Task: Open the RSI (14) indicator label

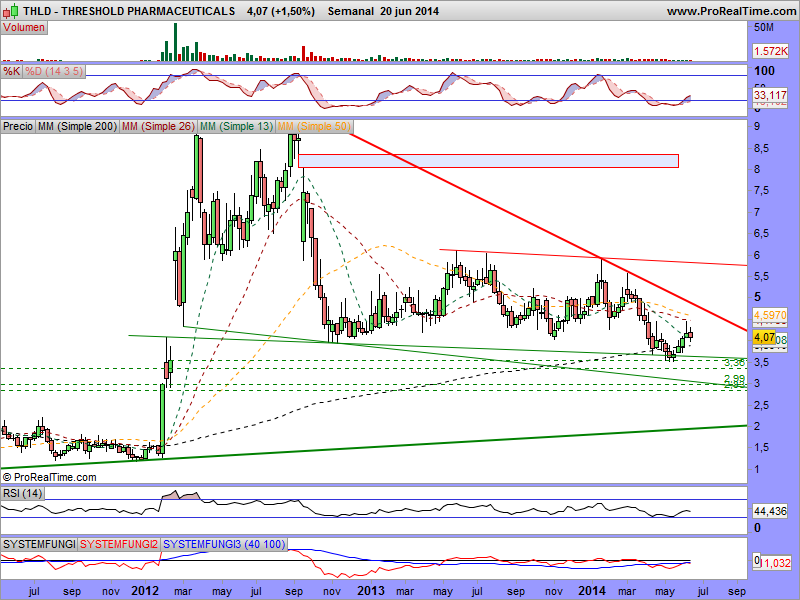Action: (x=22, y=493)
